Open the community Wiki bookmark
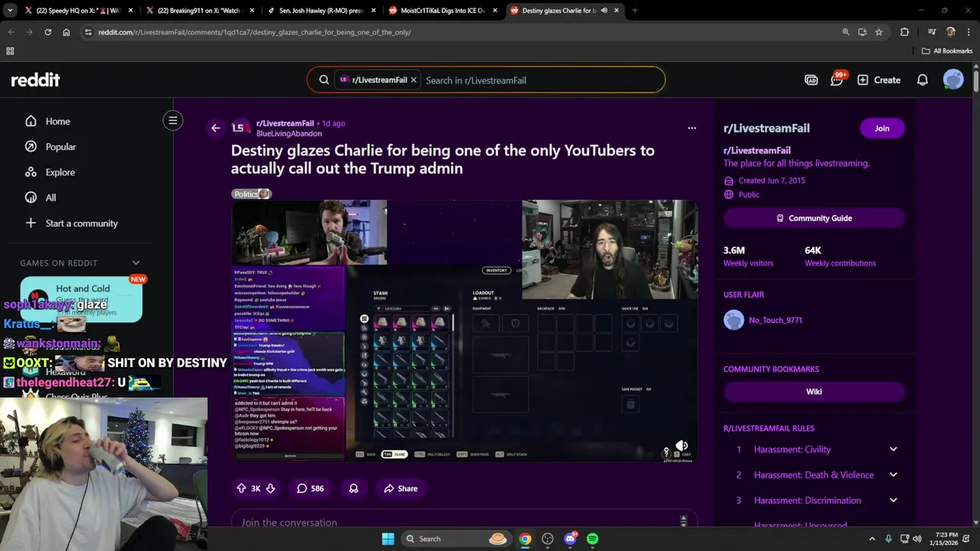The height and width of the screenshot is (551, 980). pyautogui.click(x=814, y=391)
